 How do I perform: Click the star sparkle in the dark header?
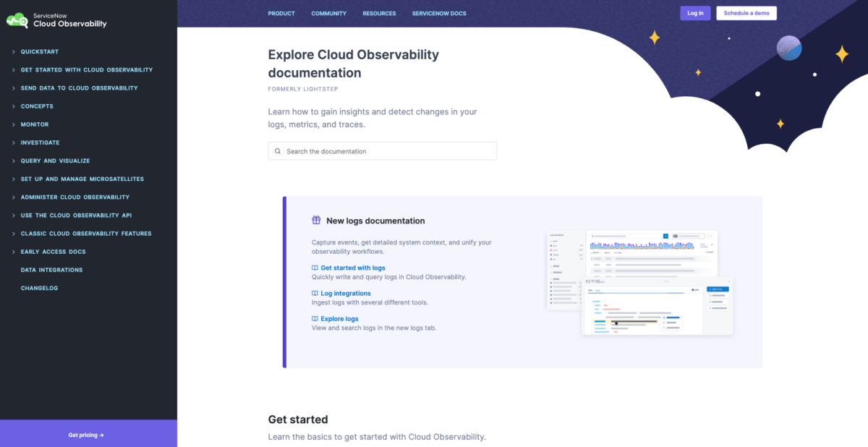654,38
